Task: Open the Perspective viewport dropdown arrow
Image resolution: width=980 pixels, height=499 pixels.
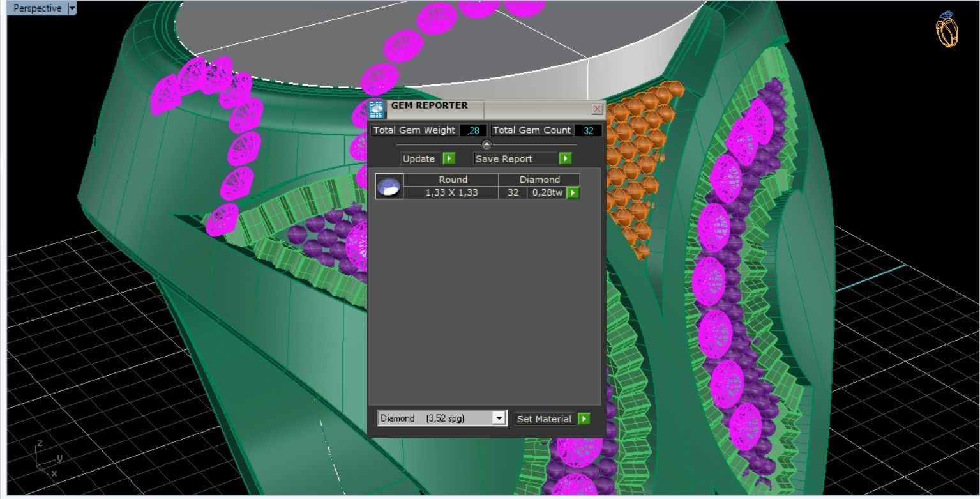Action: (72, 8)
